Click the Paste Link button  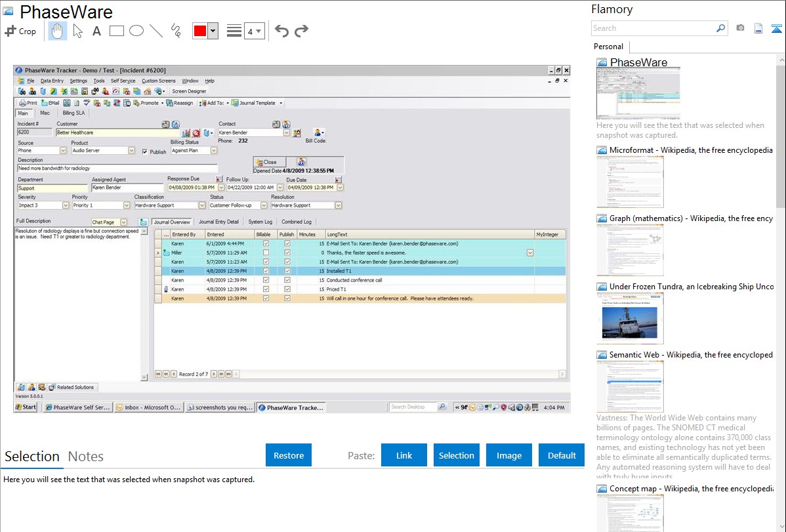coord(404,455)
